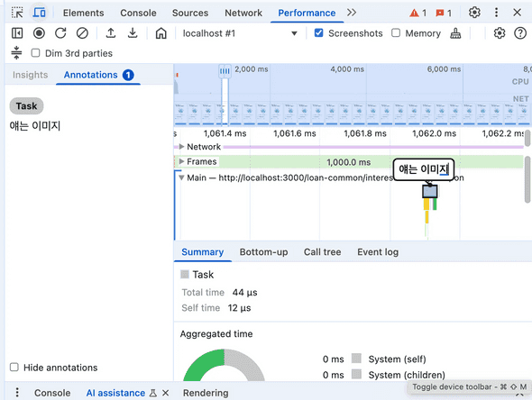Select the Task annotation label

pos(26,106)
